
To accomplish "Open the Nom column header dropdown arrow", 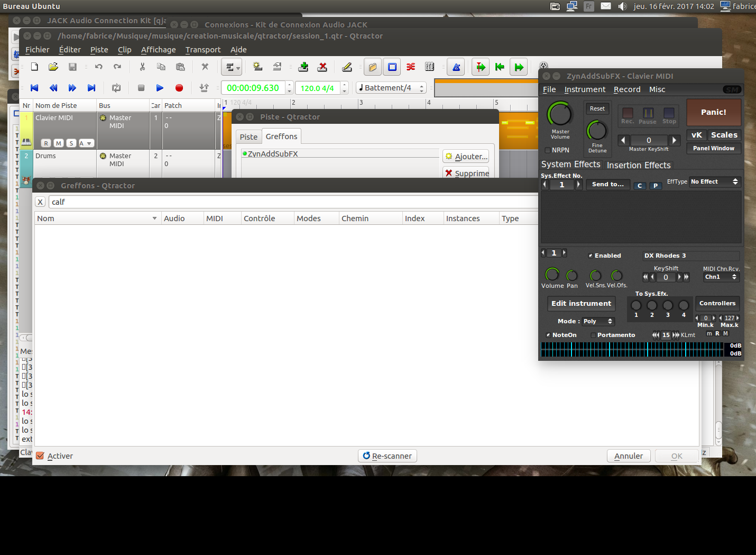I will (x=154, y=219).
